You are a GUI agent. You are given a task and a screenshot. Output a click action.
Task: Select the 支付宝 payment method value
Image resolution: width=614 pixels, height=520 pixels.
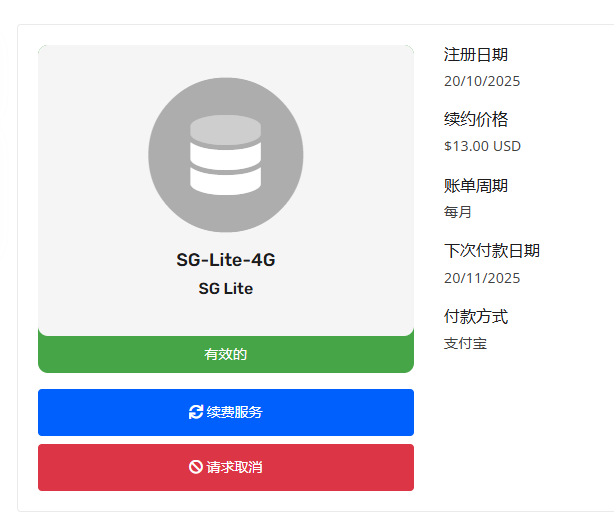465,343
